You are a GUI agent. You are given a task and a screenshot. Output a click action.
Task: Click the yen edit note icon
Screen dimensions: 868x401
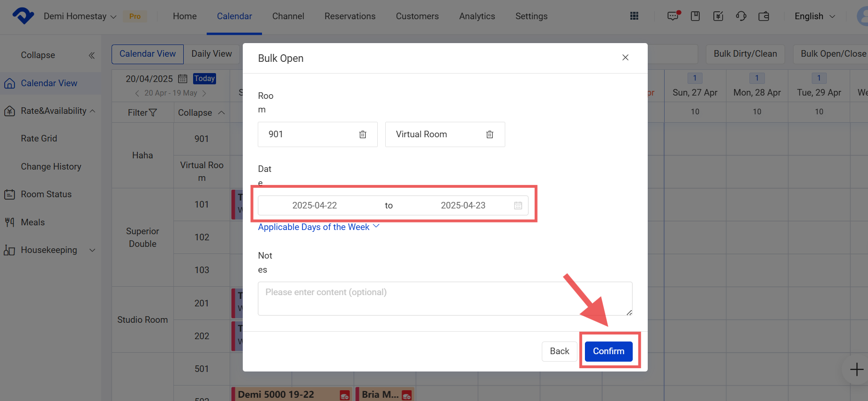pyautogui.click(x=718, y=16)
